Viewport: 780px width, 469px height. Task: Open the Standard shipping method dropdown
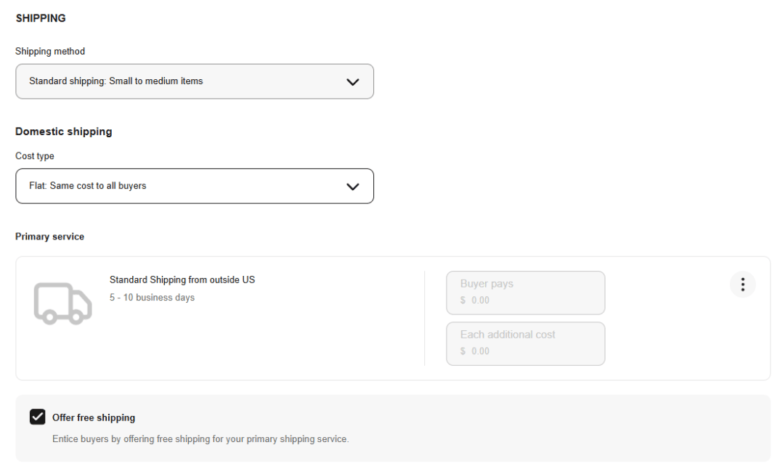(194, 82)
